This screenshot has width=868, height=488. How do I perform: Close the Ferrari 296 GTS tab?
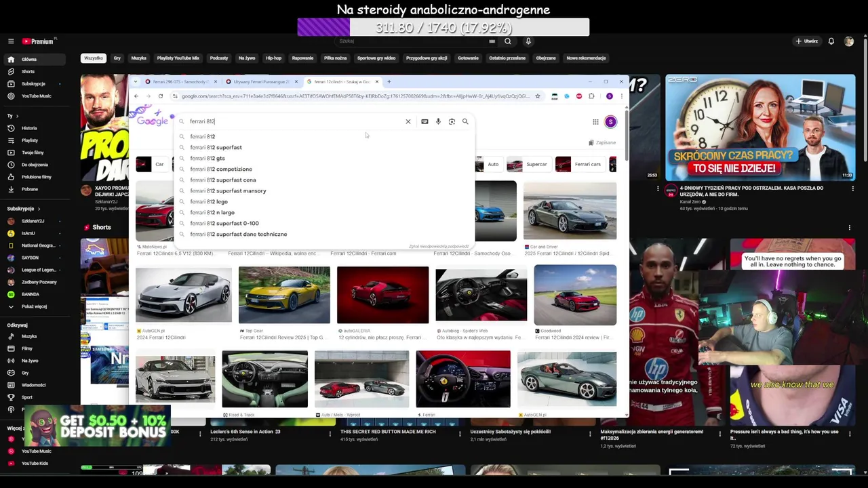tap(216, 81)
